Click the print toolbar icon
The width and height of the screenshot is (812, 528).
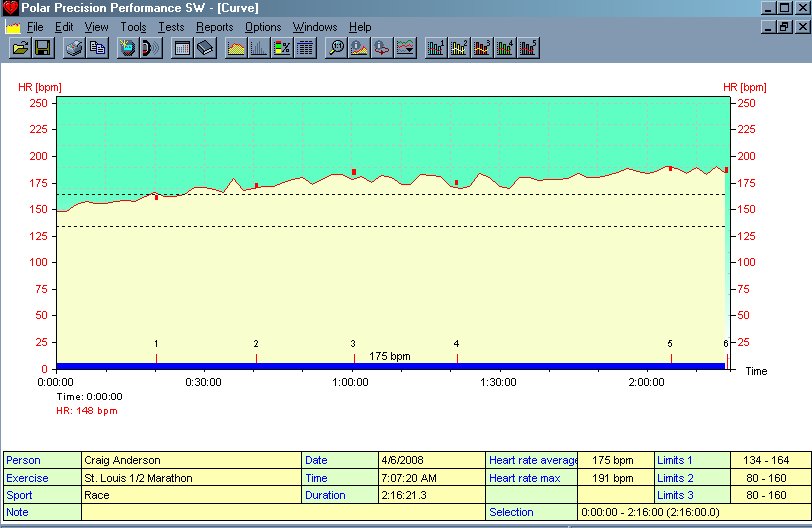pyautogui.click(x=74, y=48)
